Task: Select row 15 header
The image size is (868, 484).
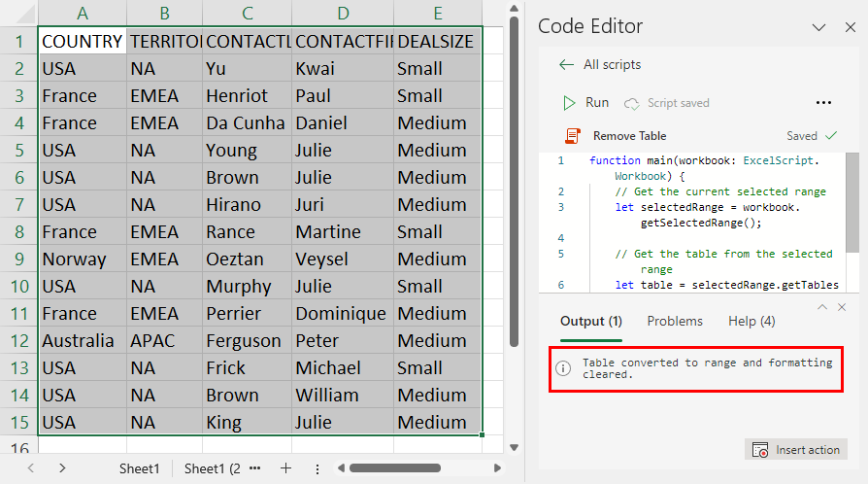Action: [x=18, y=423]
